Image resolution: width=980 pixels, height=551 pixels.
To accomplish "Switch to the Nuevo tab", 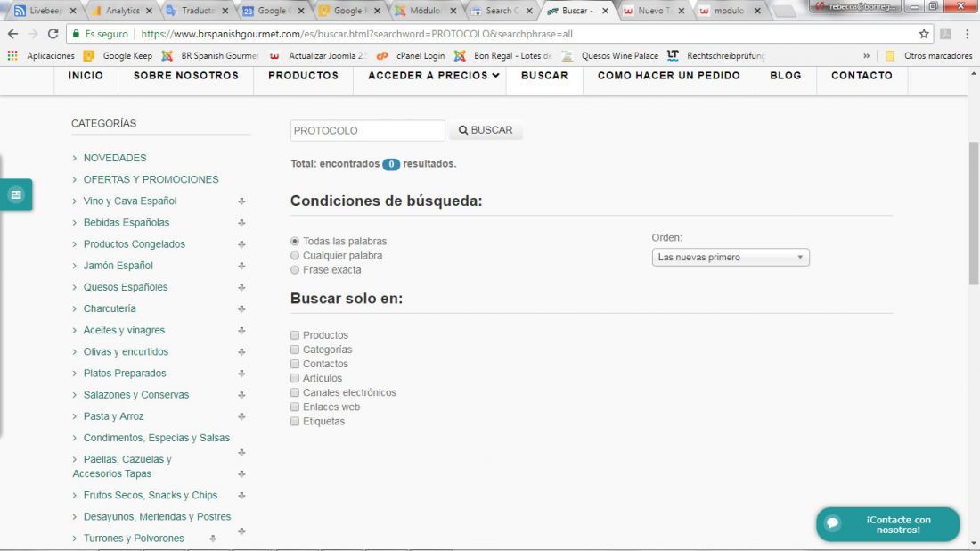I will pyautogui.click(x=653, y=11).
